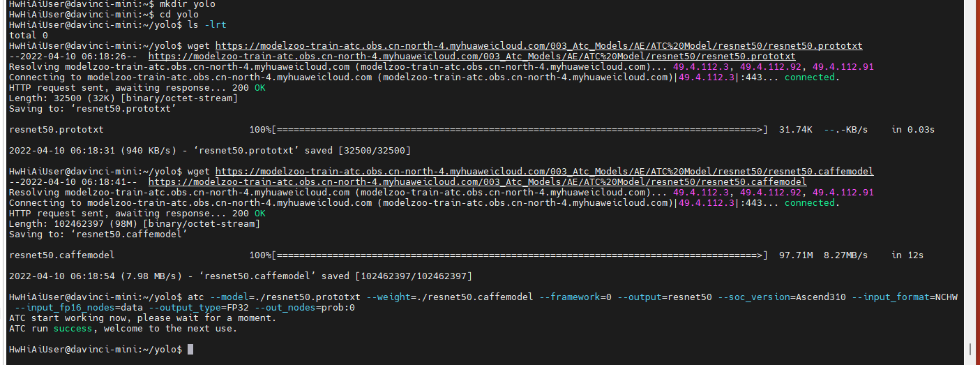
Task: Click the 'Saving to: resnet50.caffemodel' line
Action: [x=98, y=234]
